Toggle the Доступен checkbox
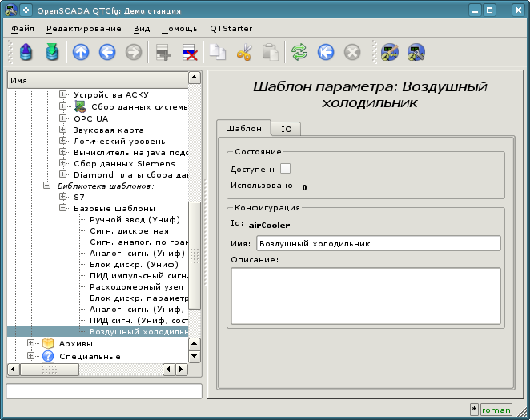The height and width of the screenshot is (420, 530). [x=285, y=168]
